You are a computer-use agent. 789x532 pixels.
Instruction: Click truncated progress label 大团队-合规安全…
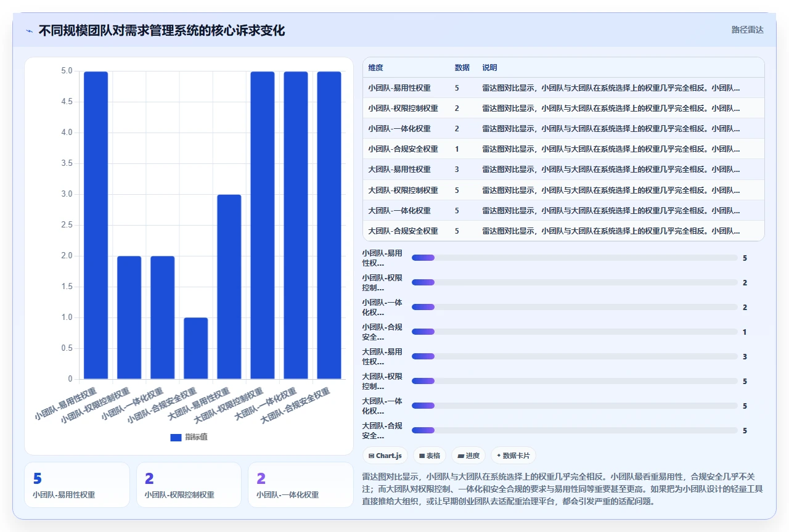382,430
